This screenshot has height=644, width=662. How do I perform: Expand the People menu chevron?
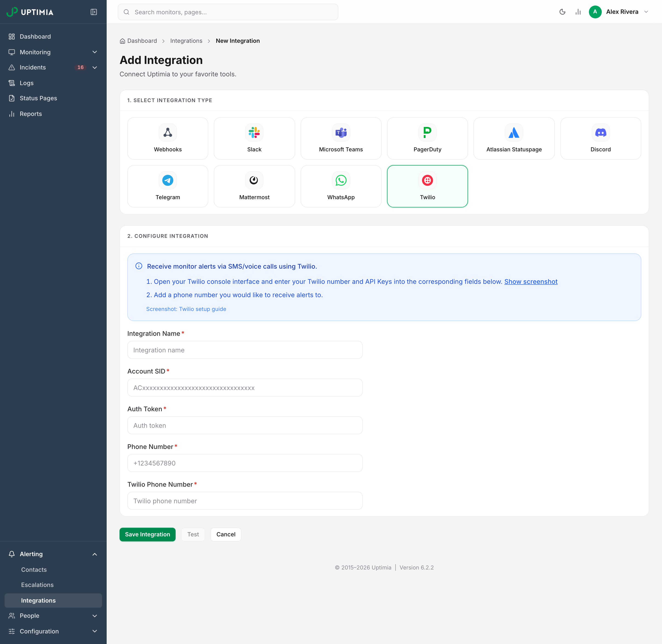[x=95, y=615]
